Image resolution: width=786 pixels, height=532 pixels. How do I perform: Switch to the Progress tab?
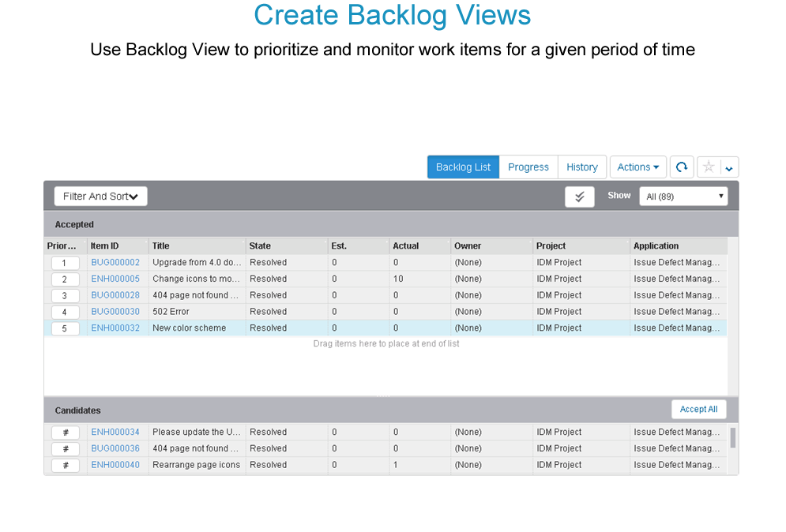click(x=528, y=167)
